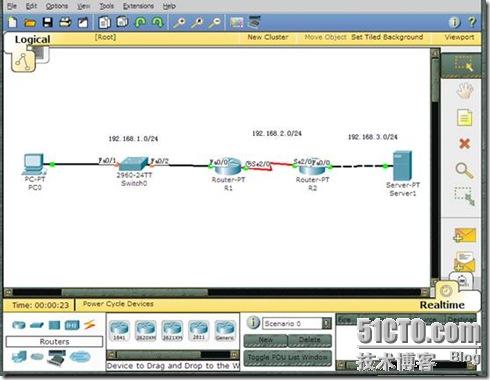
Task: Click the scenario info 'i' icon
Action: pyautogui.click(x=253, y=323)
